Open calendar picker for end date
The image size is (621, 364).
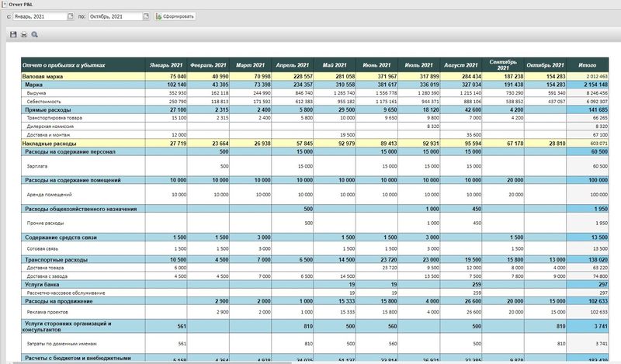pos(146,16)
